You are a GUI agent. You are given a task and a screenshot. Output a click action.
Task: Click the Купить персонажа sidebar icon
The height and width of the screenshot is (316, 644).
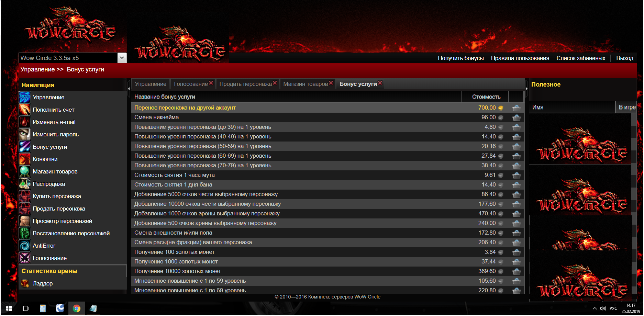point(25,196)
